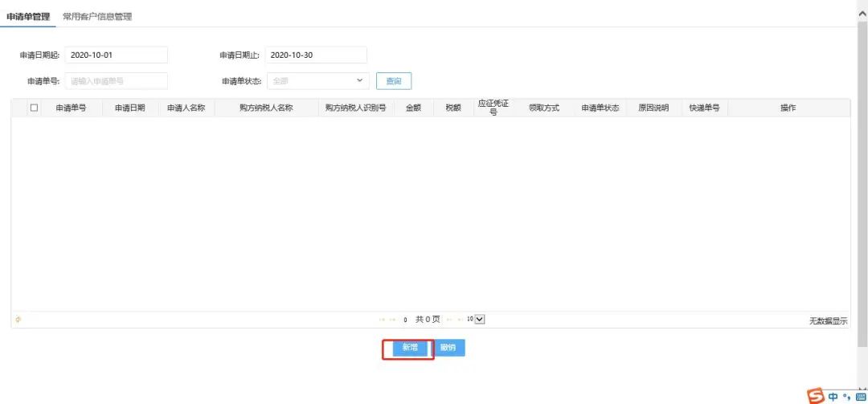Image resolution: width=868 pixels, height=404 pixels.
Task: Click the orange refresh icon in table footer
Action: [18, 320]
